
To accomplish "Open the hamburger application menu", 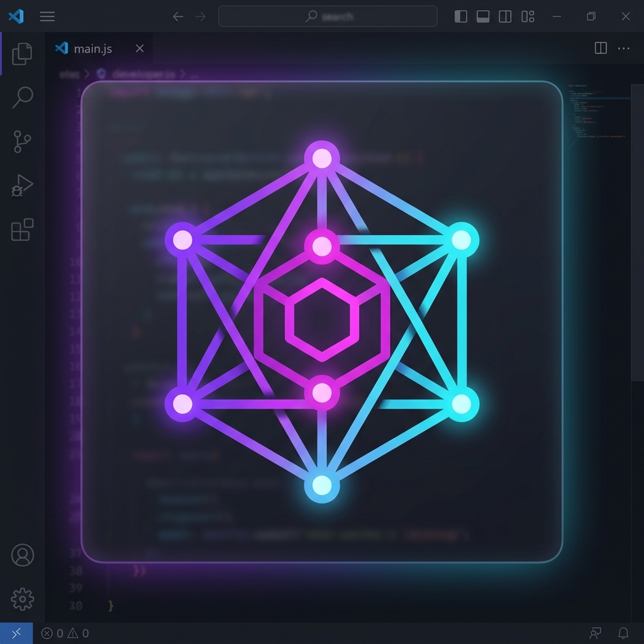I will (x=47, y=17).
